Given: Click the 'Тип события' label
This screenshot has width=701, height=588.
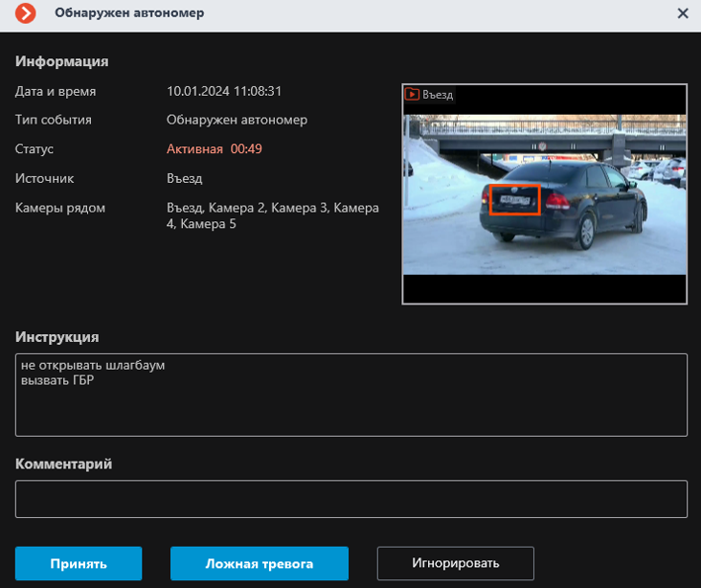Looking at the screenshot, I should click(54, 120).
